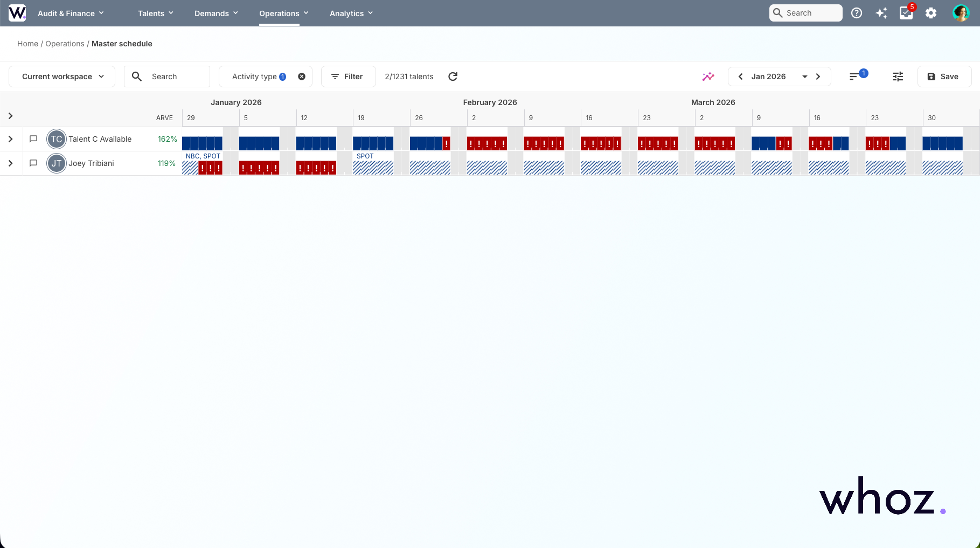The image size is (980, 548).
Task: Click Joey Tribiani's 119% ARVE value
Action: point(167,163)
